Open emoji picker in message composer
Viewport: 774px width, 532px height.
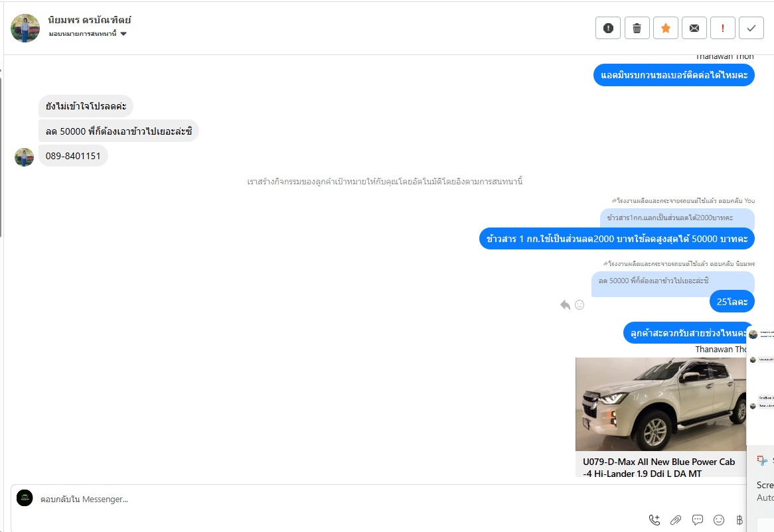[x=719, y=519]
